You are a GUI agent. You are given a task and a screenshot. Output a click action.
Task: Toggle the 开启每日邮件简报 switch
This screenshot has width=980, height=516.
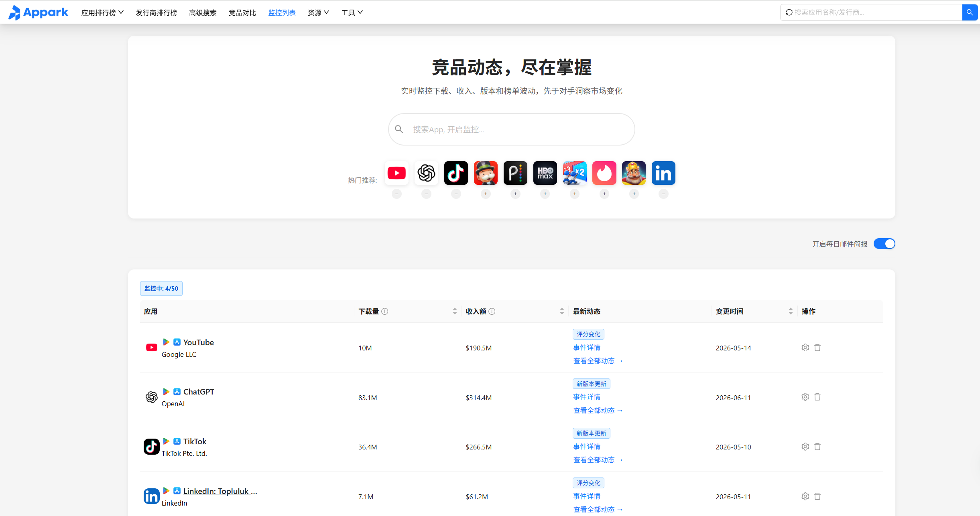point(884,244)
